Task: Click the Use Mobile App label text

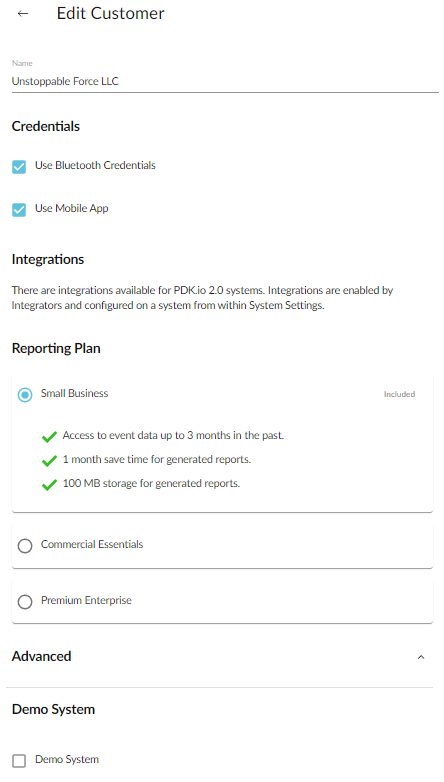Action: click(x=71, y=208)
